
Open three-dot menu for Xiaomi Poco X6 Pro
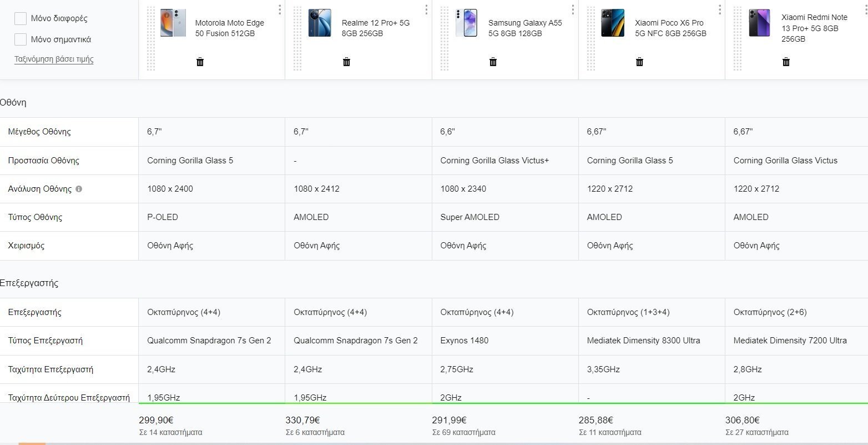click(719, 9)
